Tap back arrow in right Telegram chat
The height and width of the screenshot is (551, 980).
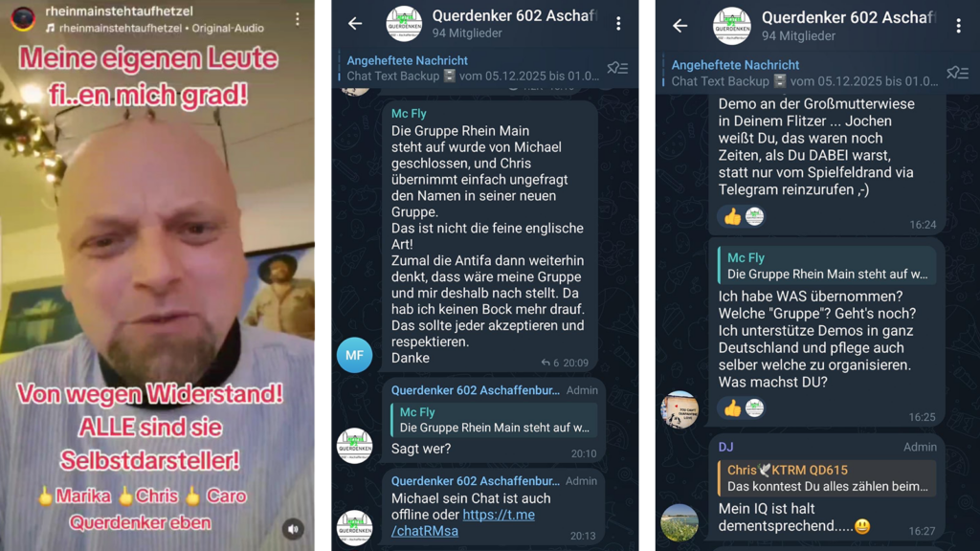(680, 26)
